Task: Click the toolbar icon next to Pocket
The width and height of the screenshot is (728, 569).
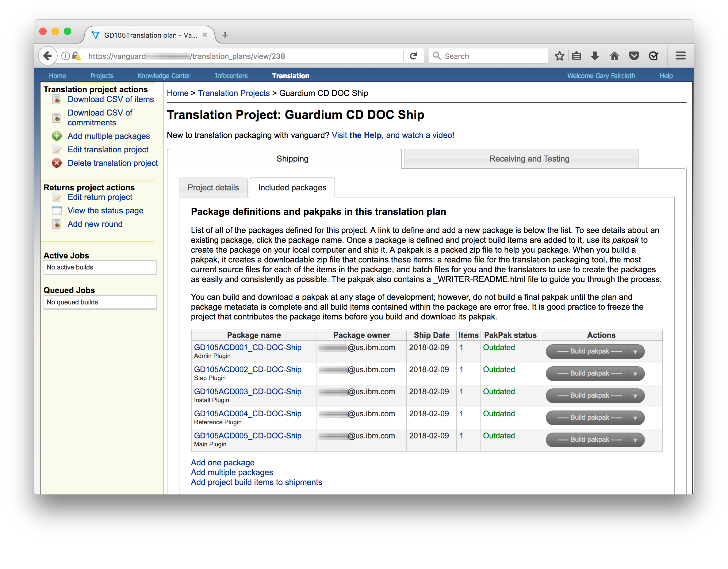Action: pos(653,56)
